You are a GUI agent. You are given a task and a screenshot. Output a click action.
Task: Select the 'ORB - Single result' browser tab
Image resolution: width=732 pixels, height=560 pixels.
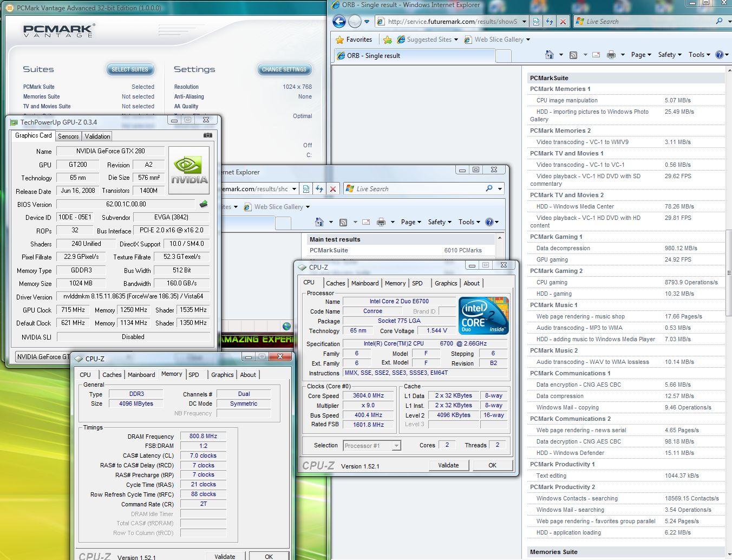click(414, 55)
